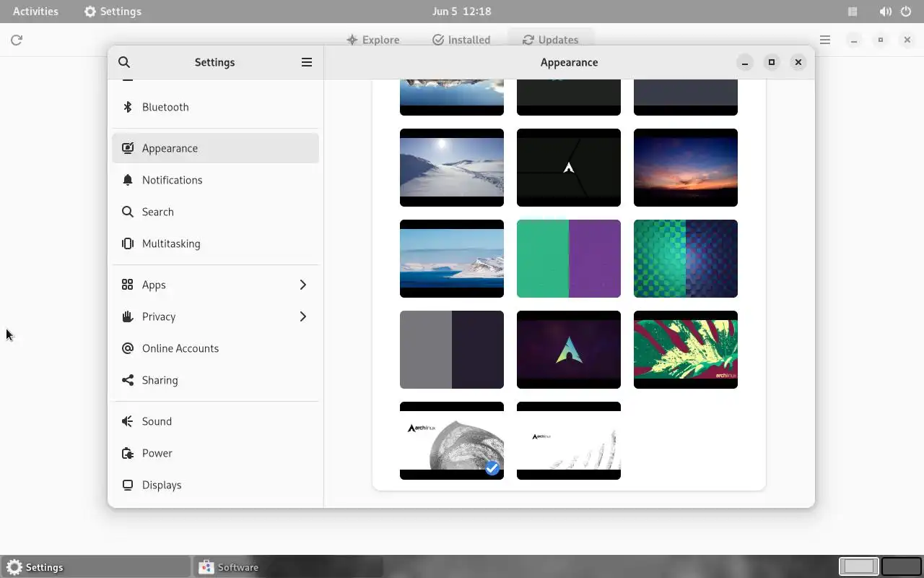Select the black Arch logo wallpaper
924x578 pixels.
(569, 168)
